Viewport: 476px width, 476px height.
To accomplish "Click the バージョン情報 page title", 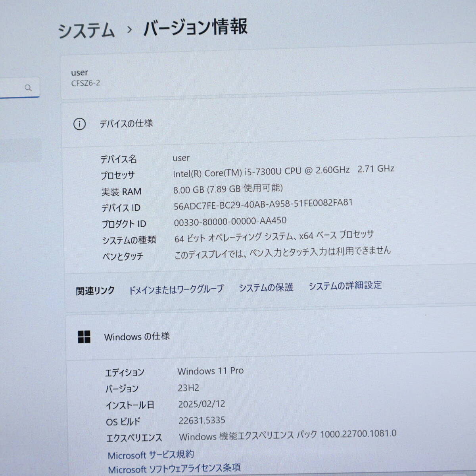I will coord(195,27).
